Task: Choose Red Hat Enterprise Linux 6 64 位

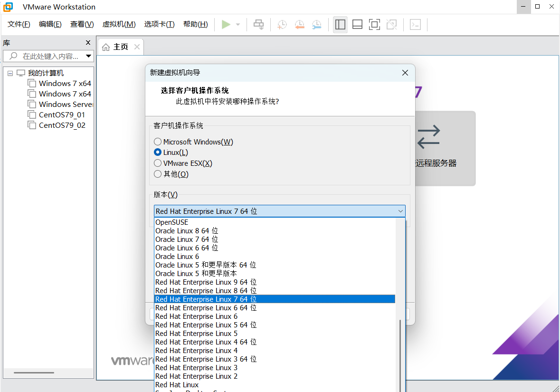Action: tap(275, 308)
